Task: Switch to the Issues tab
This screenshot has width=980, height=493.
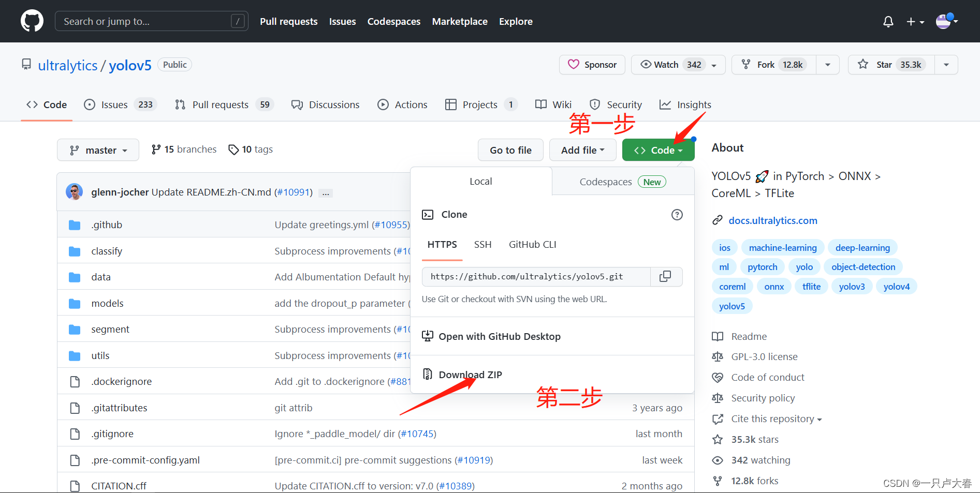Action: (120, 104)
